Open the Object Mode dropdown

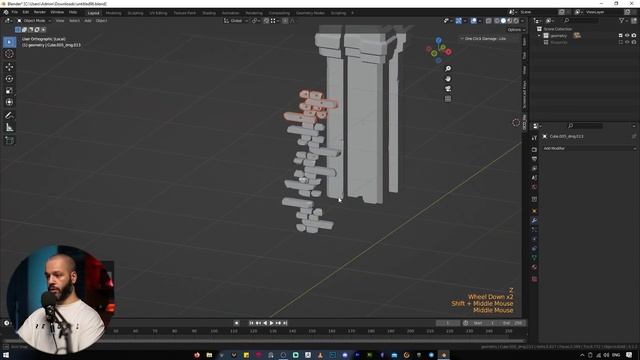(x=34, y=20)
